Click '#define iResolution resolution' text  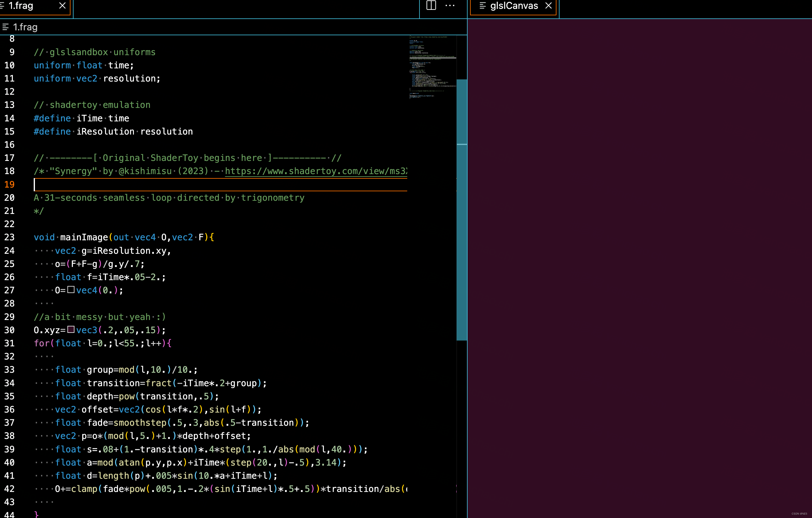point(113,131)
